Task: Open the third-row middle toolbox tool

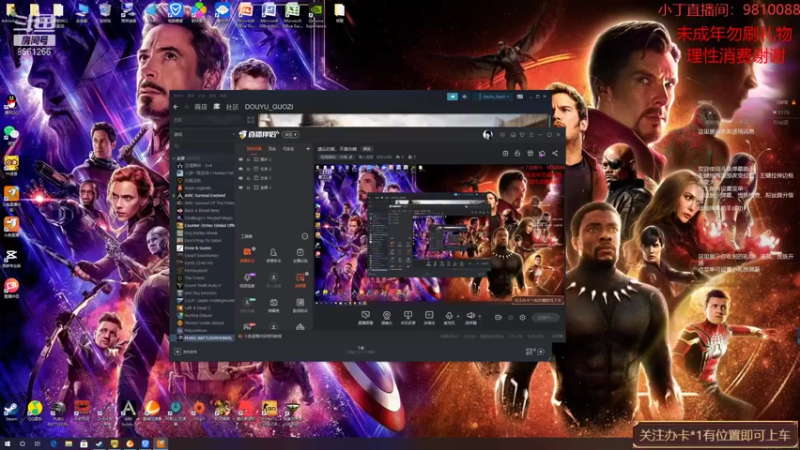Action: click(x=273, y=305)
